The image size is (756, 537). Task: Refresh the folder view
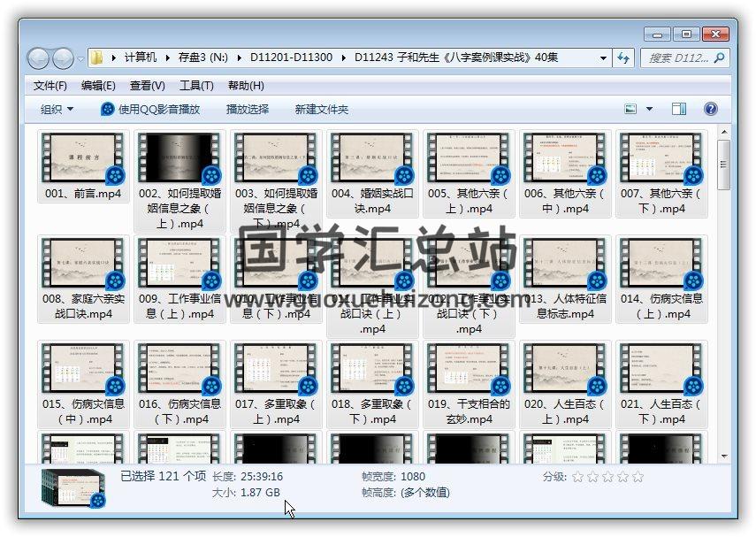(x=623, y=58)
